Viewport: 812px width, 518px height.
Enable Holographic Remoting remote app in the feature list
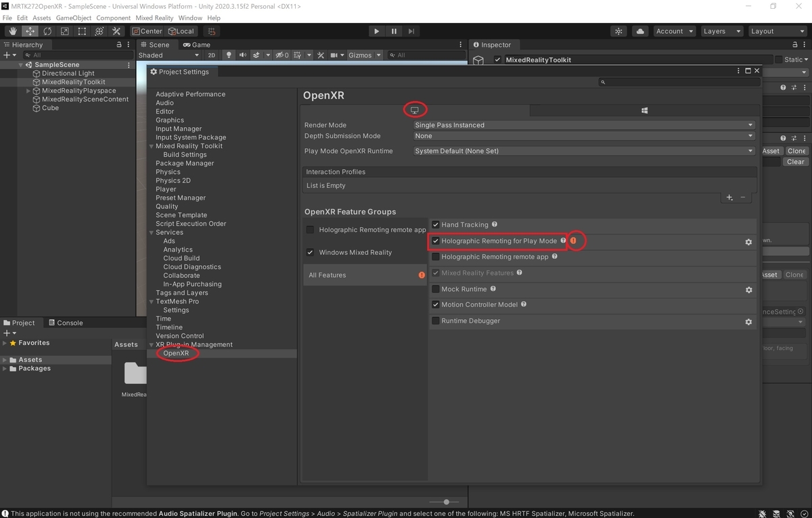click(436, 257)
